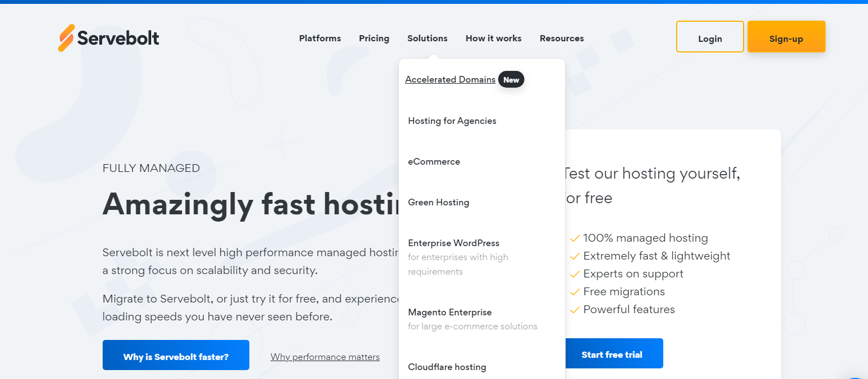Click the '100% managed hosting' text

(x=645, y=238)
